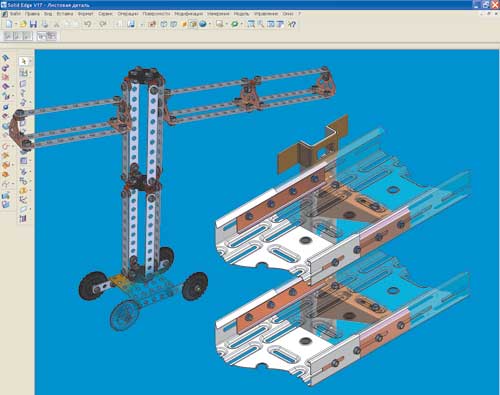Screen dimensions: 500x395
Task: Click the Redo arrow icon
Action: pyautogui.click(x=103, y=24)
